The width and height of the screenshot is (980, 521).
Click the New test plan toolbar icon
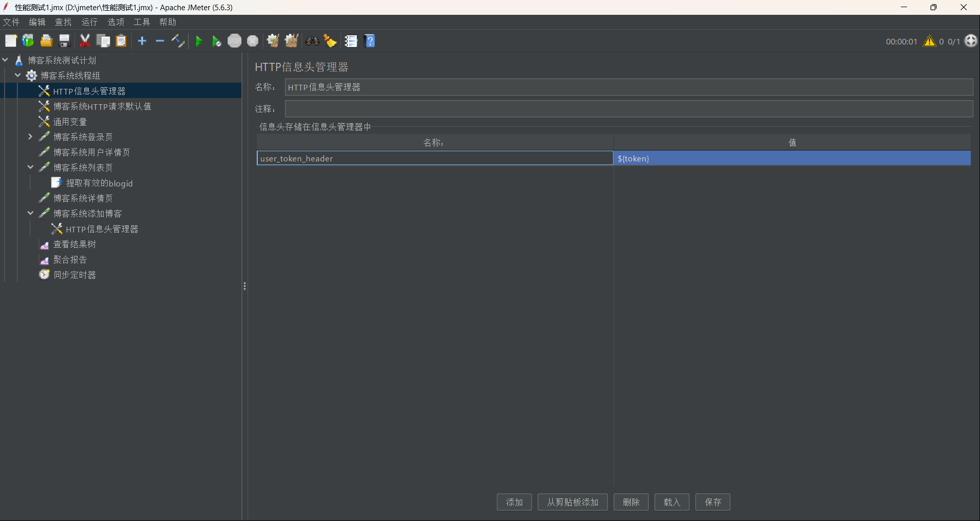coord(11,41)
